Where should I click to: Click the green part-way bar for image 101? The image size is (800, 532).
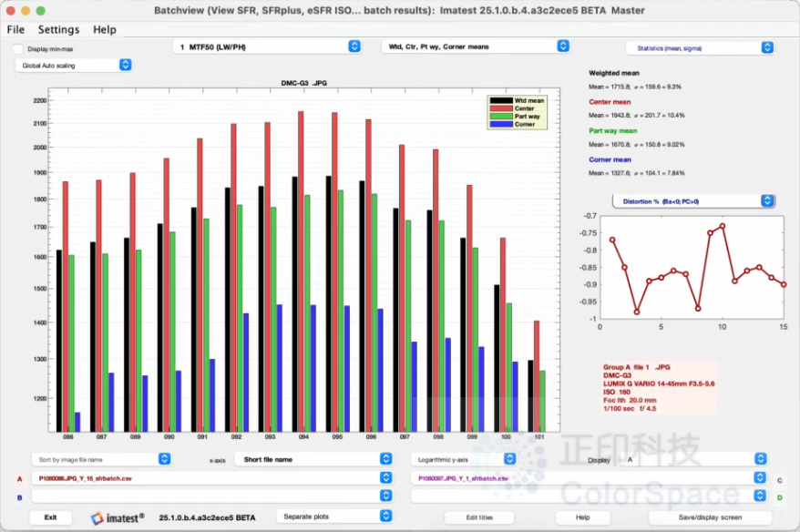tap(542, 401)
